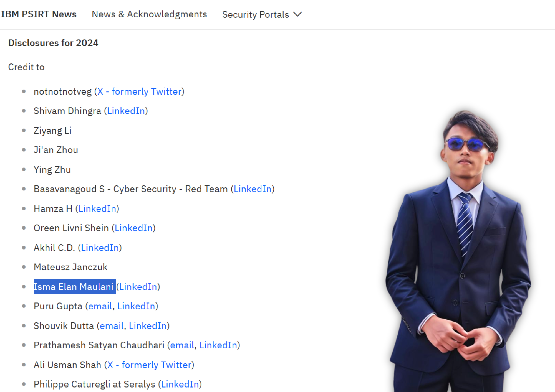The image size is (555, 392).
Task: Click the name Puru Gupta
Action: [58, 306]
